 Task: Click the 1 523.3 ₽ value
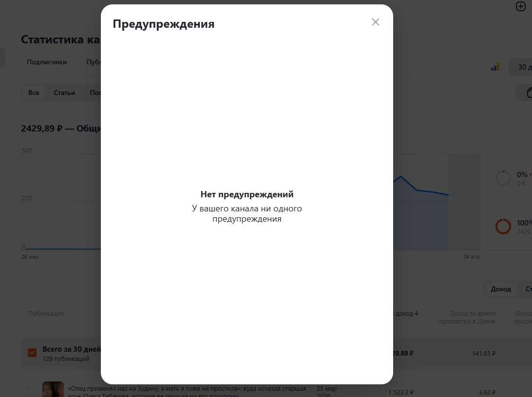pyautogui.click(x=400, y=392)
